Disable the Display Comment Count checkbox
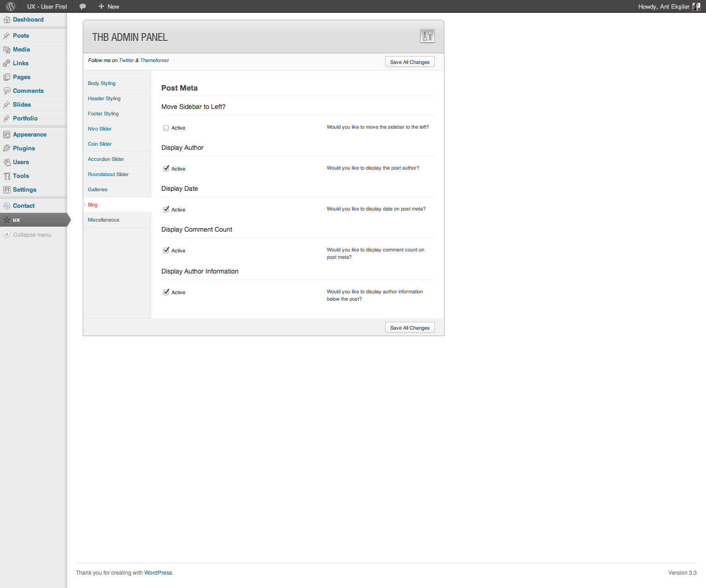The width and height of the screenshot is (706, 588). coord(166,251)
